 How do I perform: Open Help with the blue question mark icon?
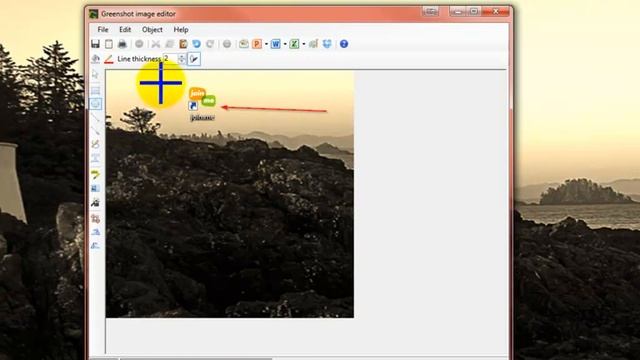[344, 44]
